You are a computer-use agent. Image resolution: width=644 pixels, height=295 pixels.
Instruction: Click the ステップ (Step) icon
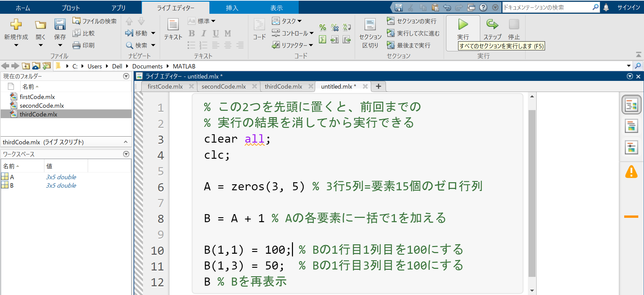point(492,24)
